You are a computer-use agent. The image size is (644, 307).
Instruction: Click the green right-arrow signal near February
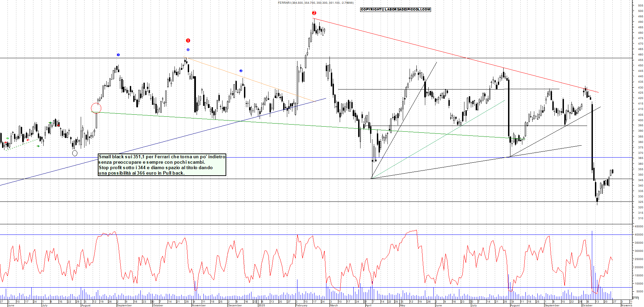50,123
